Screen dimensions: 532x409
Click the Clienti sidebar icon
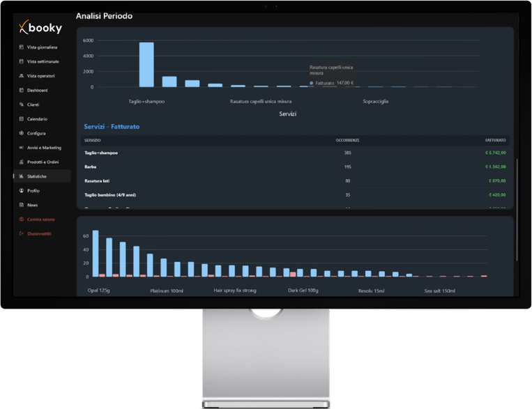22,105
